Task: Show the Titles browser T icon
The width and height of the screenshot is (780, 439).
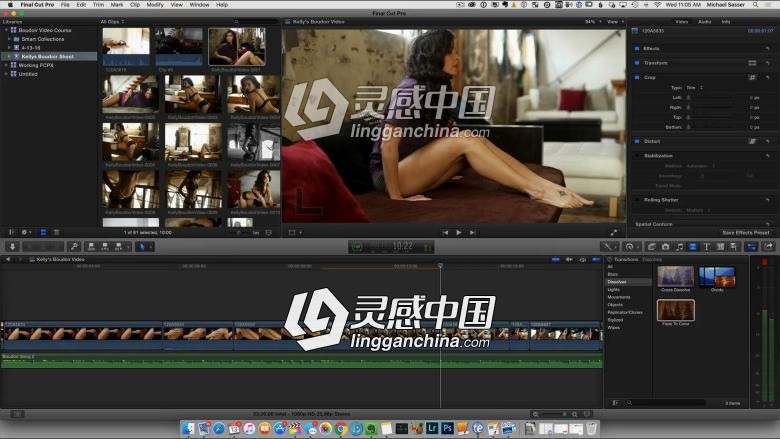Action: (x=706, y=247)
